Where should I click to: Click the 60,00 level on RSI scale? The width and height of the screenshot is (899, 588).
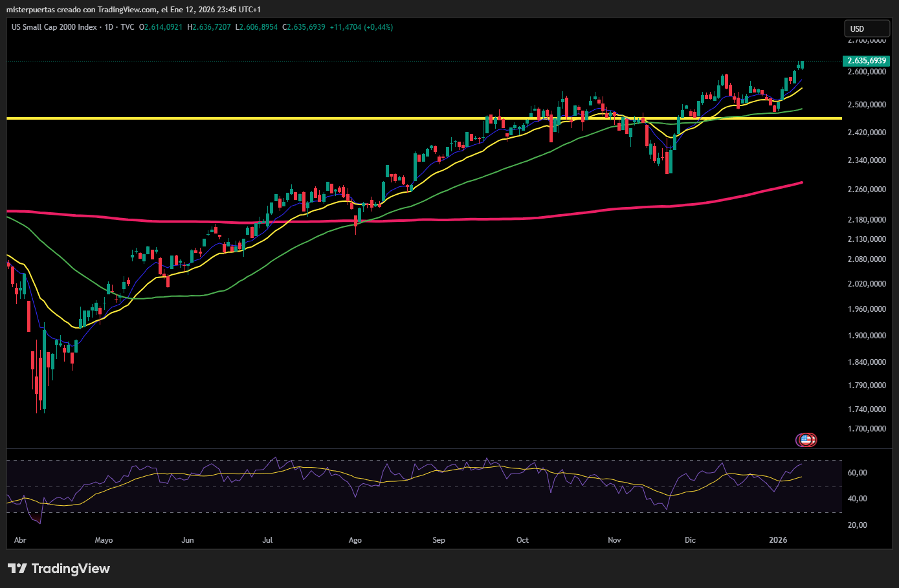click(858, 473)
